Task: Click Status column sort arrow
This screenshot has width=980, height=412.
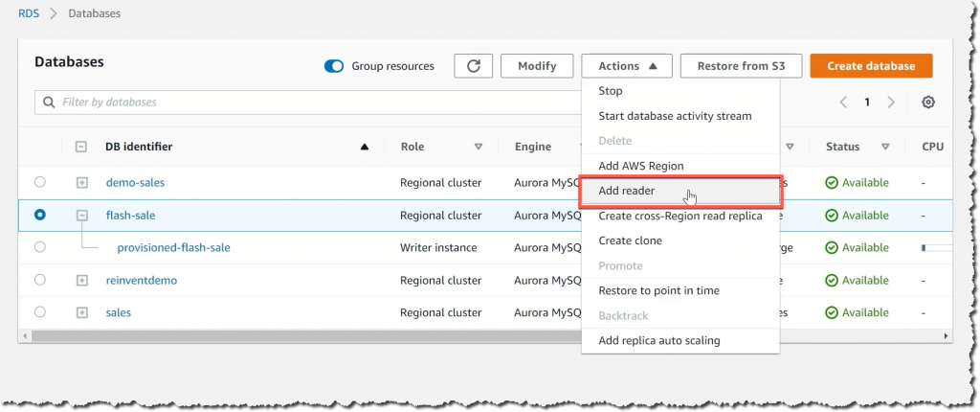Action: coord(885,147)
